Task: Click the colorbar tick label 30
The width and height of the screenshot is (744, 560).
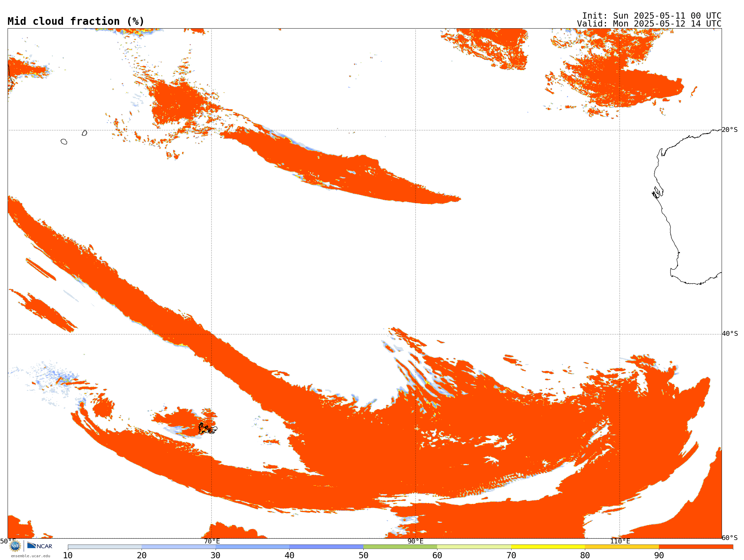Action: (216, 556)
